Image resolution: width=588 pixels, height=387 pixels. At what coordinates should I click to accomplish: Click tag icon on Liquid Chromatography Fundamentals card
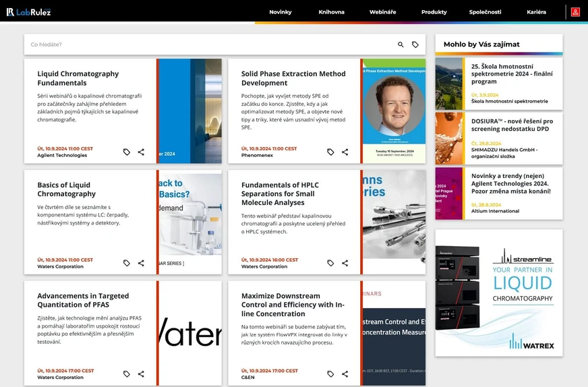[127, 152]
